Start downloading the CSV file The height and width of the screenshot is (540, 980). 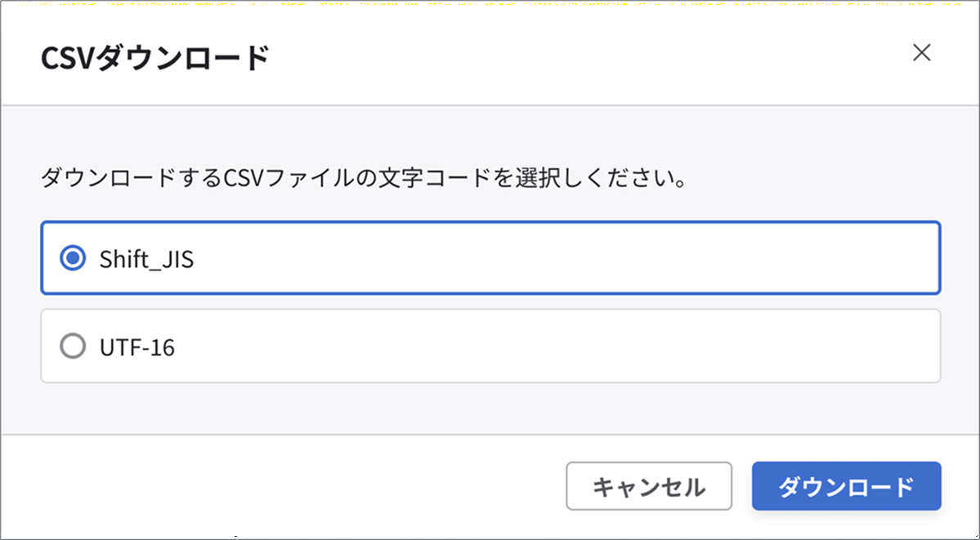pos(846,485)
